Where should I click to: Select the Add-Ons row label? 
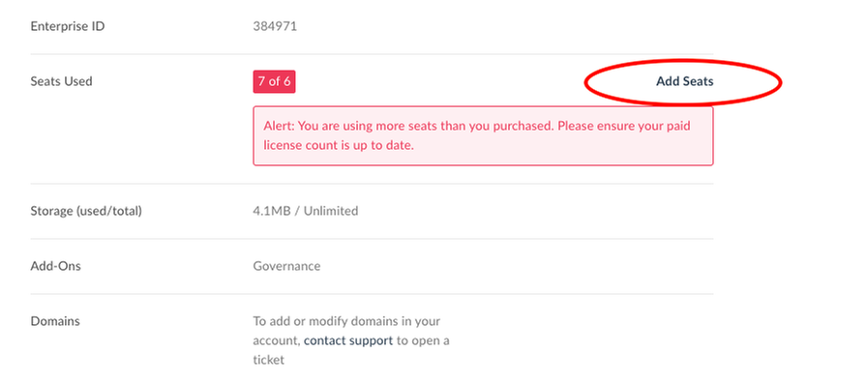[x=55, y=266]
